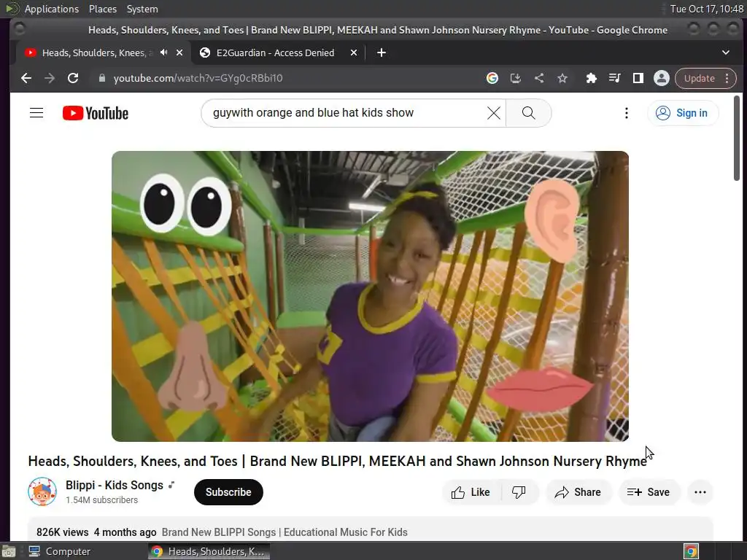Like the video

[471, 492]
